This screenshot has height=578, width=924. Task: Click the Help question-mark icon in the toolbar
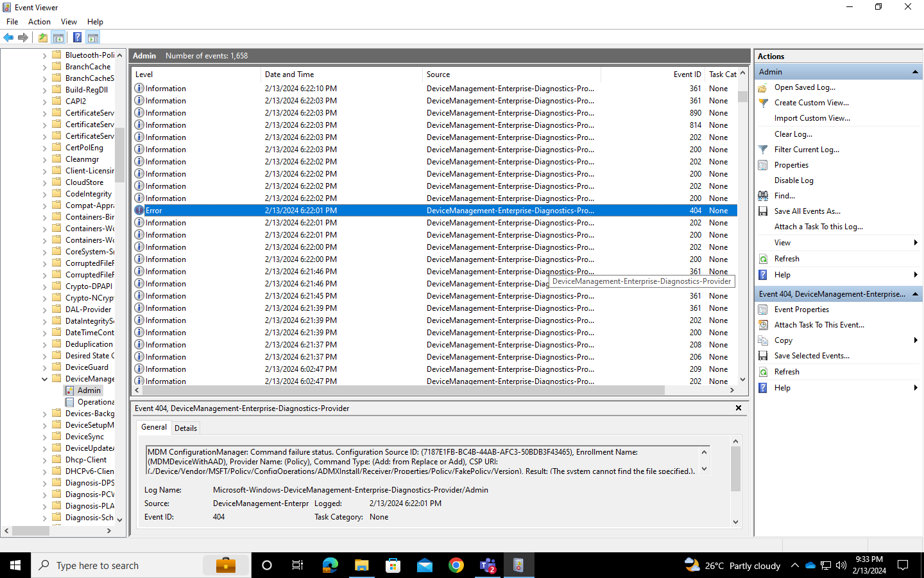point(76,37)
